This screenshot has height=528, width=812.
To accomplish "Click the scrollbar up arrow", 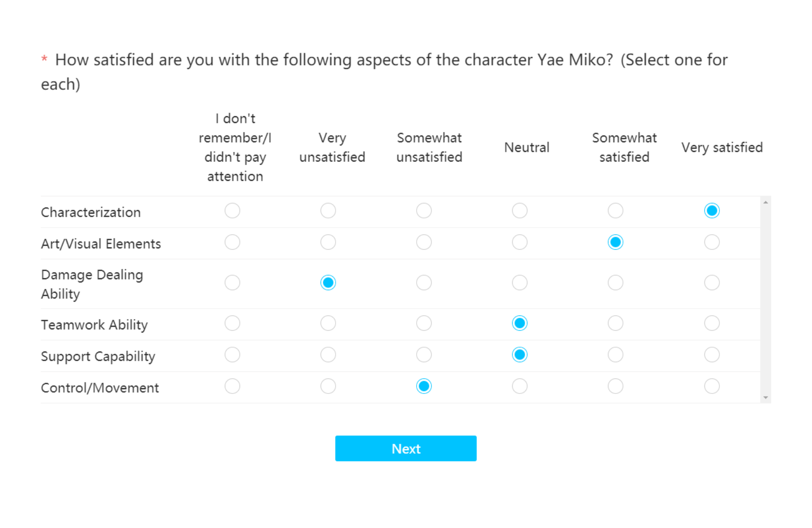I will [x=766, y=203].
